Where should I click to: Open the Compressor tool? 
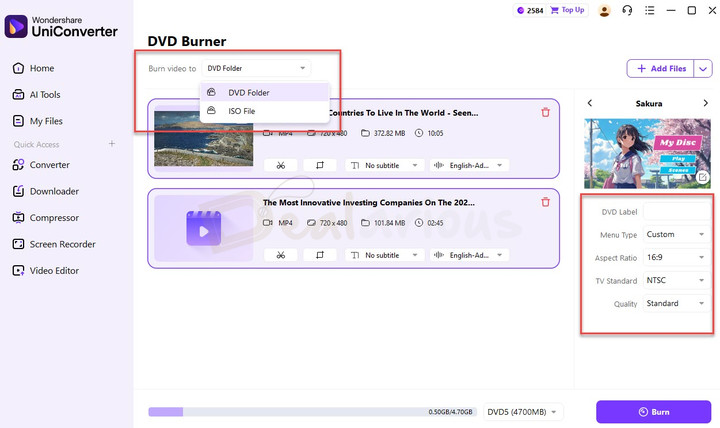[45, 218]
